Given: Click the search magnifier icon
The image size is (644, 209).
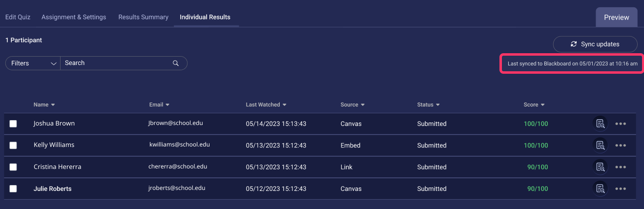Looking at the screenshot, I should (x=176, y=63).
